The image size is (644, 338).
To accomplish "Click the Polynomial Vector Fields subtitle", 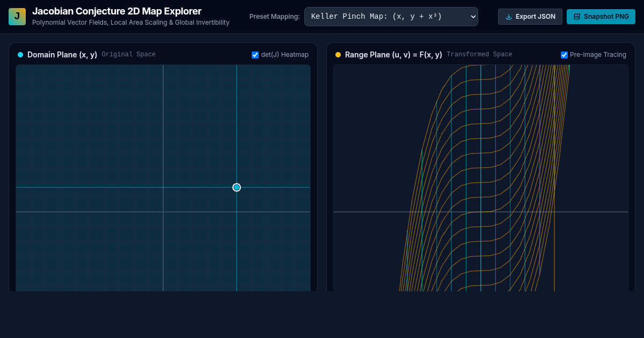I will click(x=131, y=23).
